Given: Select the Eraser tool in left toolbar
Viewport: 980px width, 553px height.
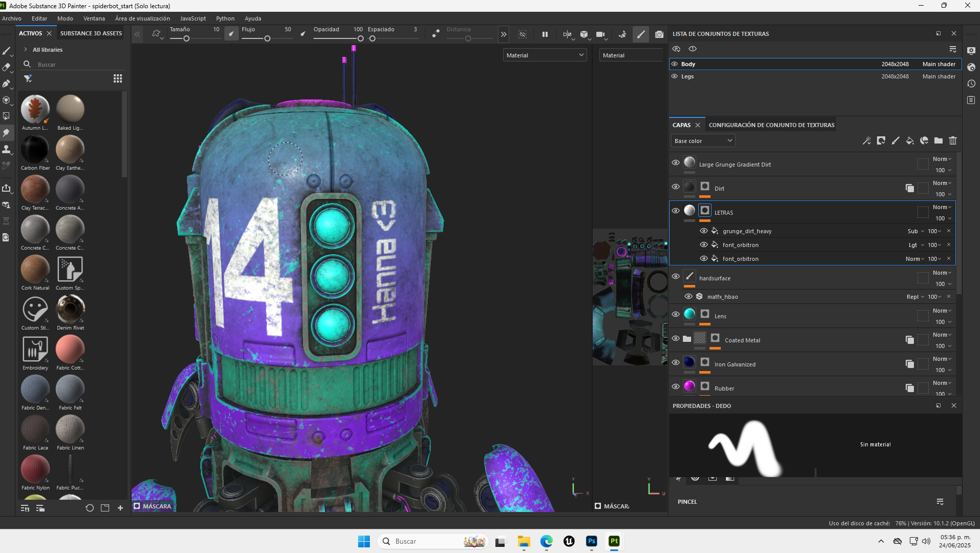Looking at the screenshot, I should pyautogui.click(x=7, y=67).
